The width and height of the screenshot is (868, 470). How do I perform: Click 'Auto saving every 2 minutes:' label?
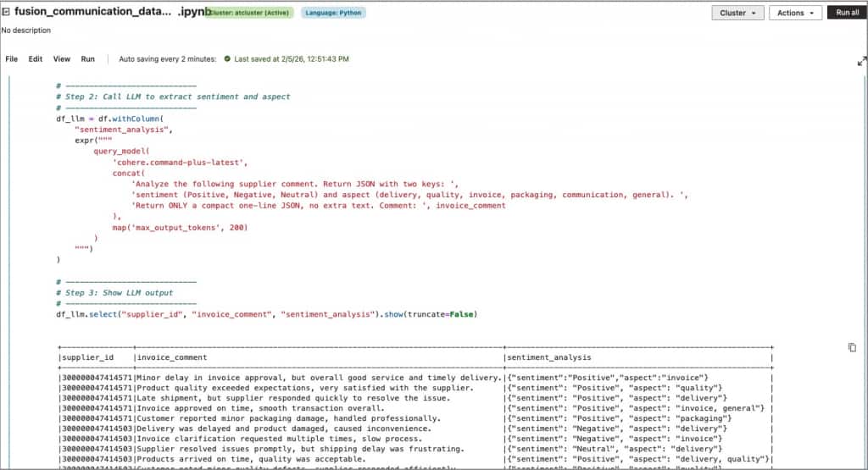[x=167, y=58]
